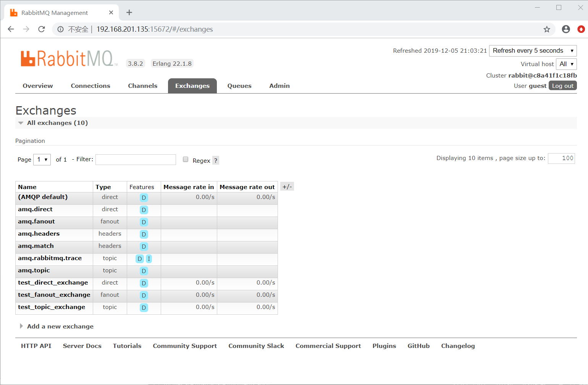Switch to the Queues tab
588x385 pixels.
pos(239,86)
